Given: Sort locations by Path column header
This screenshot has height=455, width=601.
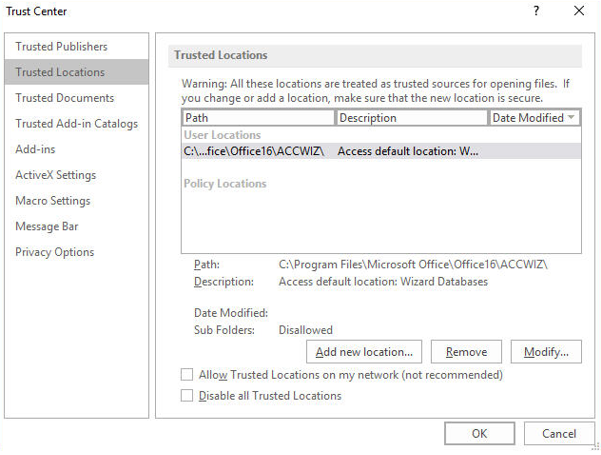Looking at the screenshot, I should coord(258,118).
